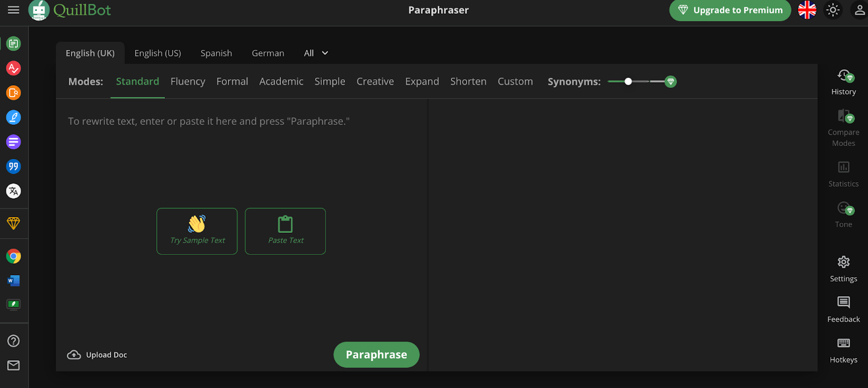Viewport: 868px width, 388px height.
Task: Click the QuillBot robot logo
Action: (x=39, y=10)
